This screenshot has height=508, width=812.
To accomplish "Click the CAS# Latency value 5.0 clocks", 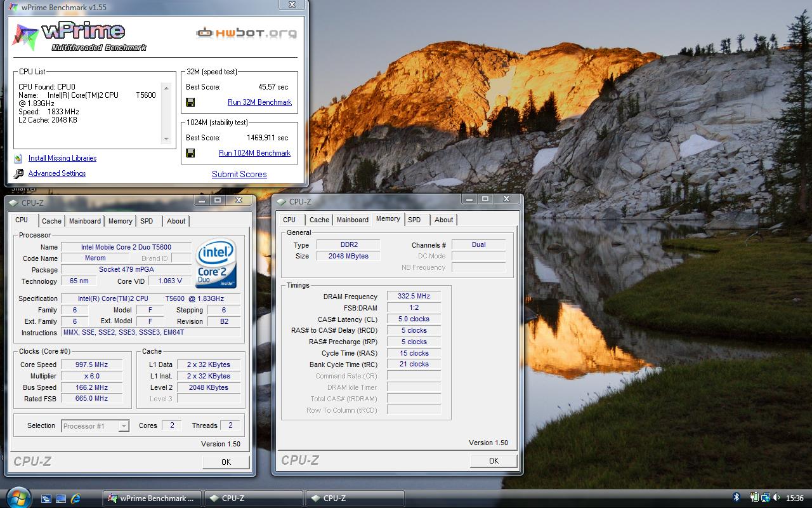I will pyautogui.click(x=414, y=319).
